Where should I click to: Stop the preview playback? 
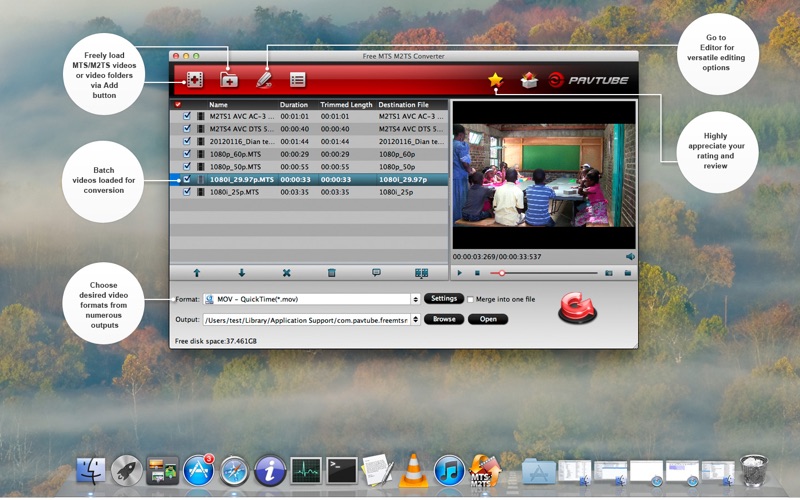point(477,273)
